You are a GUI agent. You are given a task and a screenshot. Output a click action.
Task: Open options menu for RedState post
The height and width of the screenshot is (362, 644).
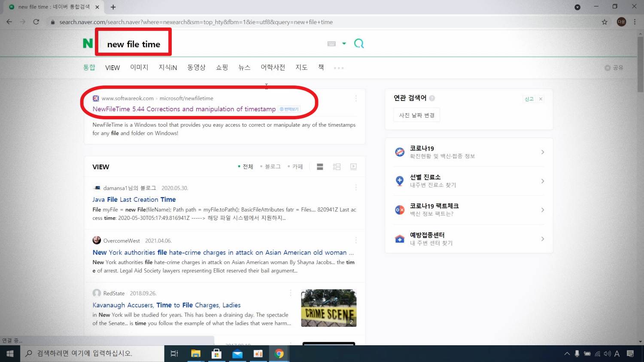click(x=290, y=293)
